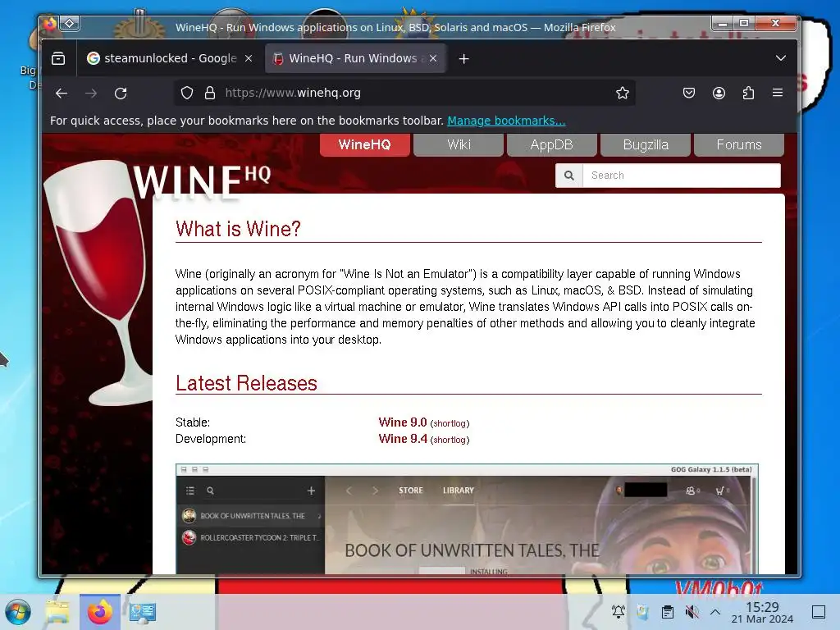Click the site search magnifier icon
This screenshot has height=630, width=840.
point(569,176)
